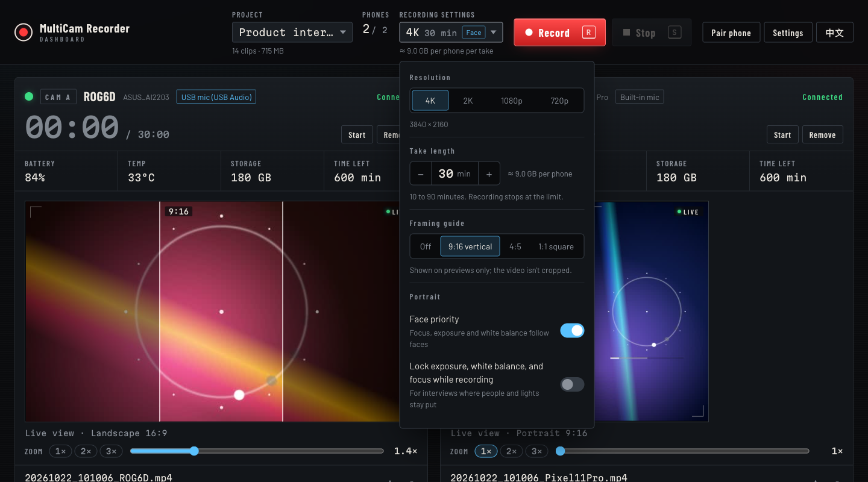This screenshot has width=868, height=482.
Task: Click the CAM A green status dot
Action: point(29,96)
